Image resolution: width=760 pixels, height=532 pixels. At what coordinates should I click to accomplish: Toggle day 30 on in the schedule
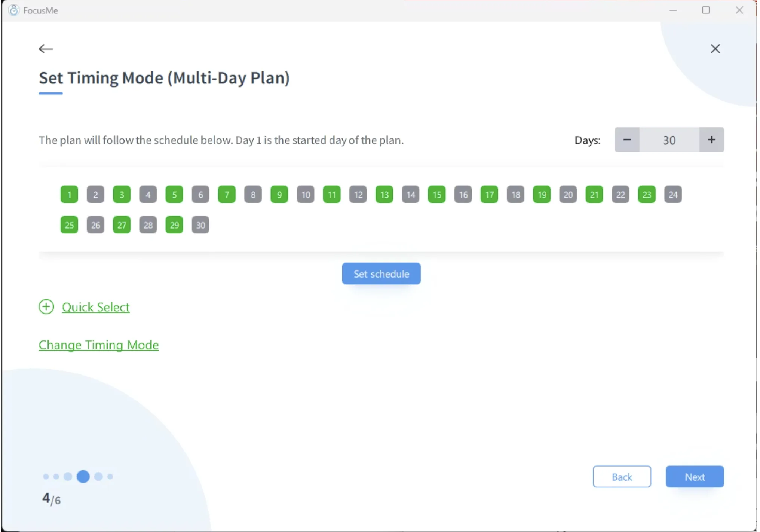[200, 225]
